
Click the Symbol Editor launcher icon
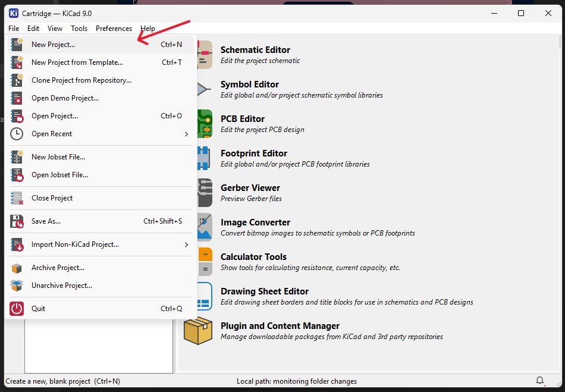tap(204, 89)
